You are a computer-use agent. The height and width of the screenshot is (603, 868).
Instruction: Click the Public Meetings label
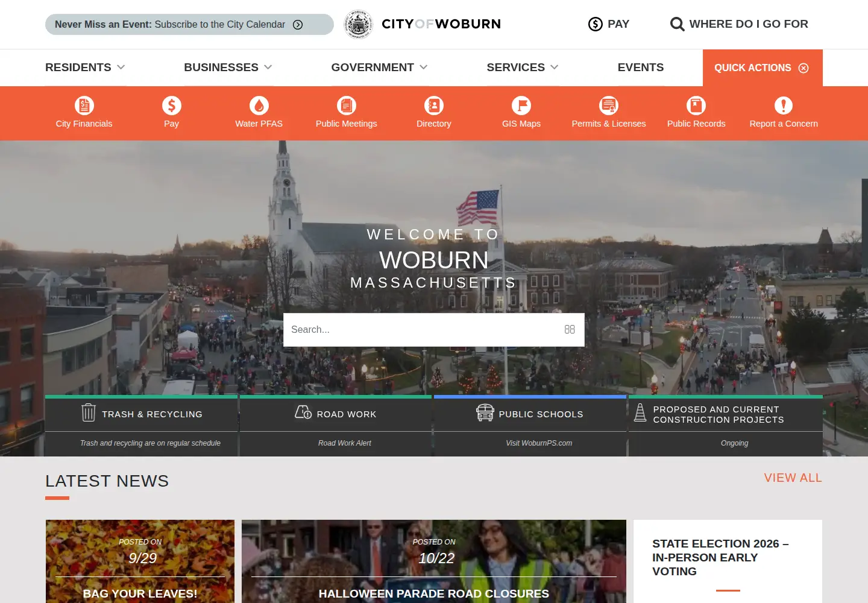coord(347,124)
